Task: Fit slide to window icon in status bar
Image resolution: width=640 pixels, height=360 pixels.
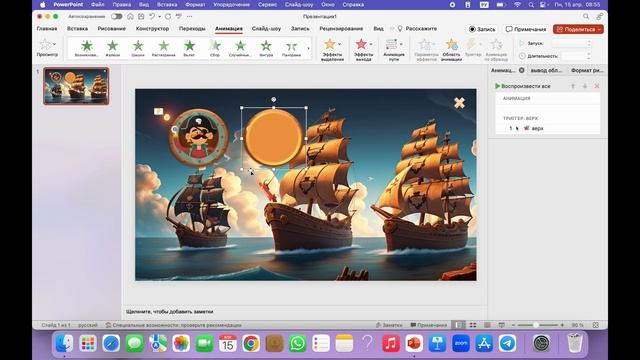Action: tap(596, 325)
